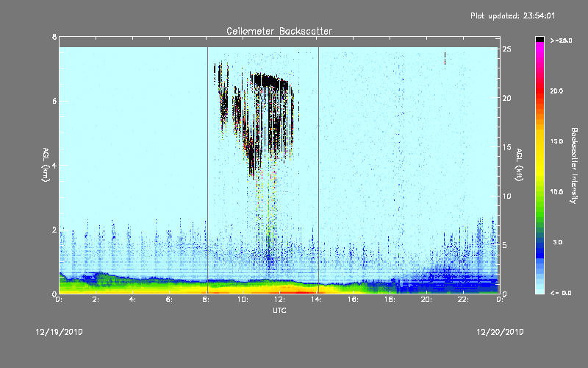Click the colorbar "<= 0.0" minimum label
This screenshot has width=588, height=368.
point(561,293)
